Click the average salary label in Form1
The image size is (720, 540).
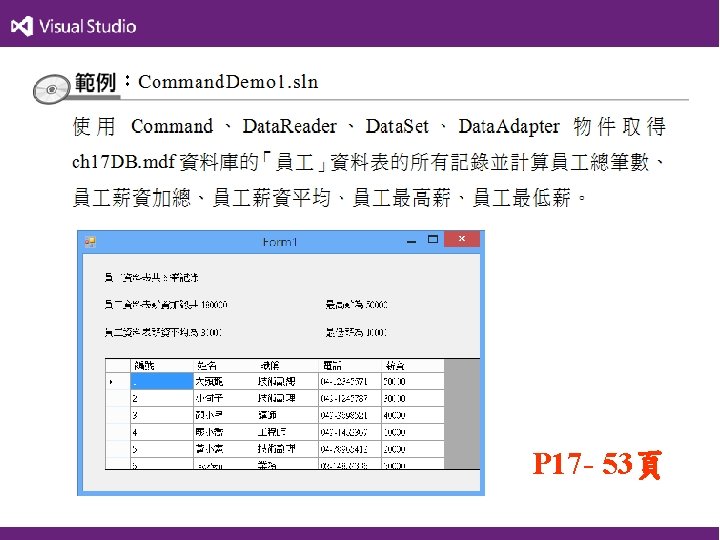(x=163, y=332)
